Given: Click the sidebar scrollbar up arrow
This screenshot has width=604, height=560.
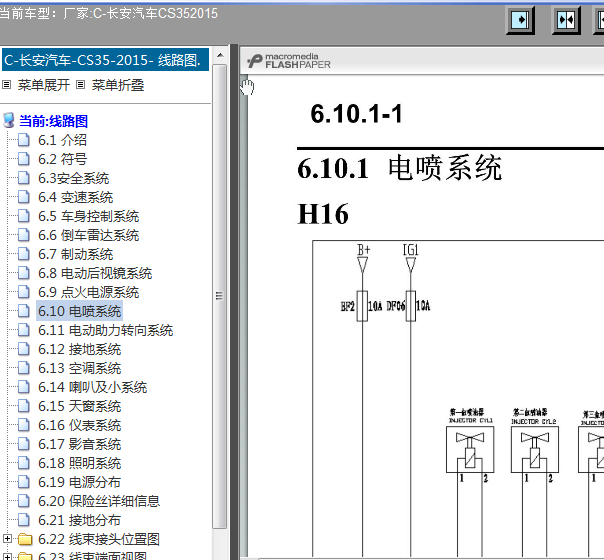Looking at the screenshot, I should [x=220, y=55].
